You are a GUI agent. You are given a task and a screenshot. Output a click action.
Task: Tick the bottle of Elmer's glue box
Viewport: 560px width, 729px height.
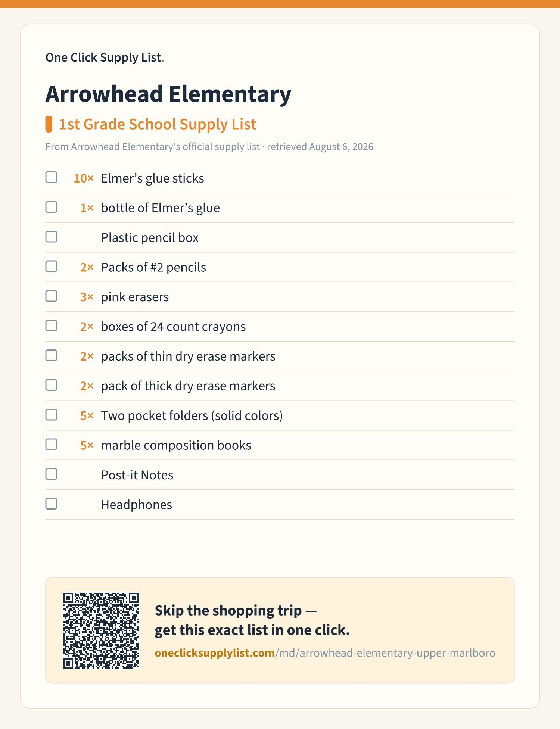tap(51, 207)
